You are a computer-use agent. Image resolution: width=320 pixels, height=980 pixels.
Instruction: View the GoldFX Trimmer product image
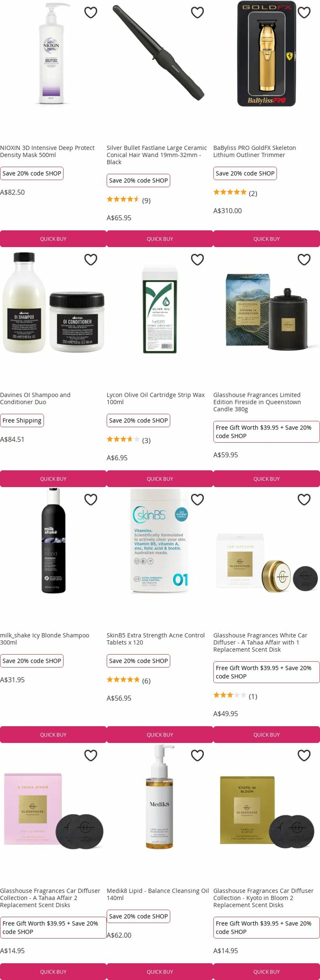point(267,53)
